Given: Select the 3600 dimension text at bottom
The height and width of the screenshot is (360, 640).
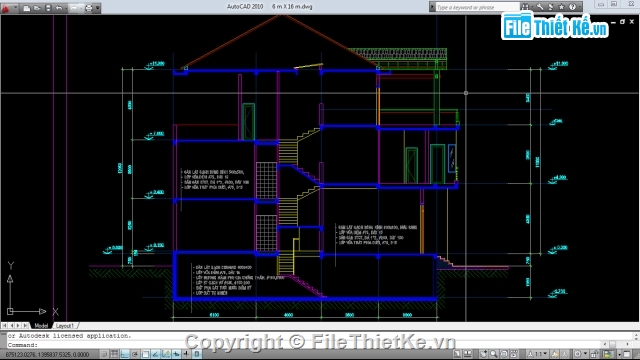Looking at the screenshot, I should click(349, 315).
